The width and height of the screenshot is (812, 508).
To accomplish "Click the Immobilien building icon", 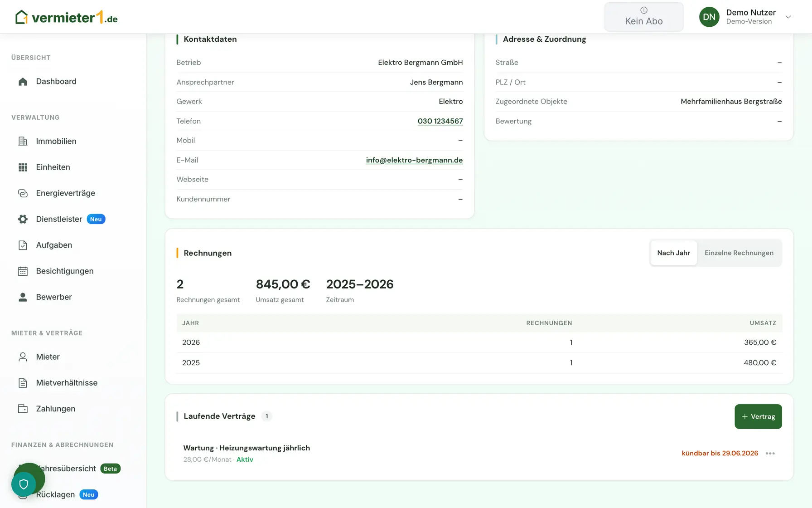I will pos(23,141).
